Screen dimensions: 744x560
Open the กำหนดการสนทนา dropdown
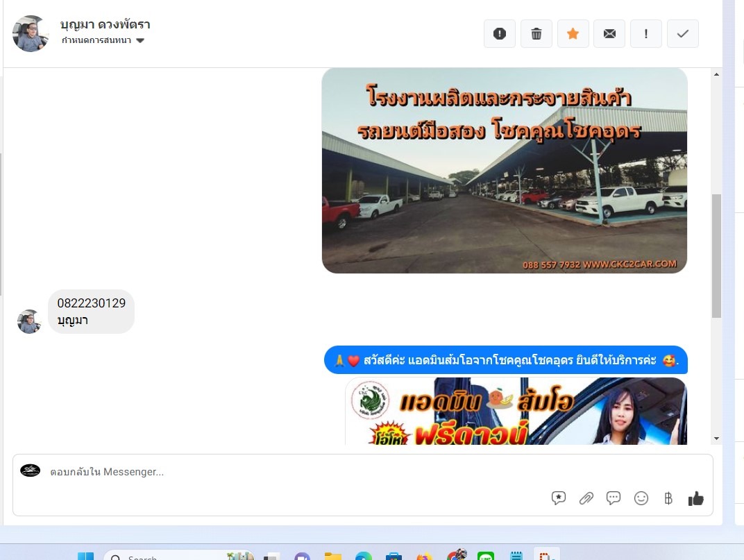[x=103, y=40]
